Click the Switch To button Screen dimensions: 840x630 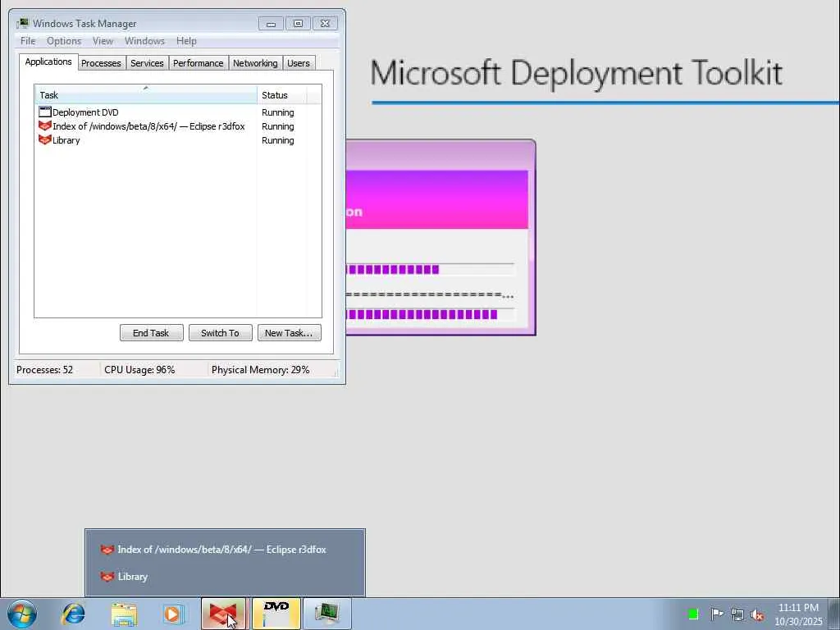220,333
